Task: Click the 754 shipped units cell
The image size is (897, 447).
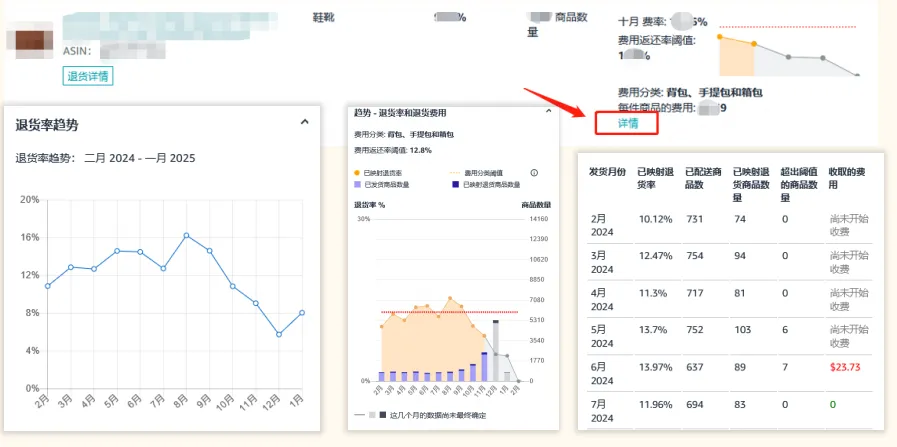Action: [x=694, y=256]
